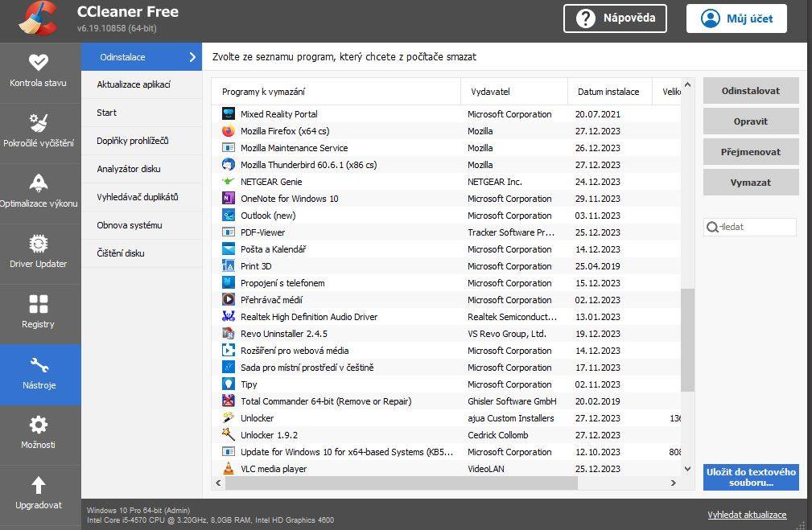Select Odinstalace tab with chevron
This screenshot has width=812, height=530.
coord(142,57)
